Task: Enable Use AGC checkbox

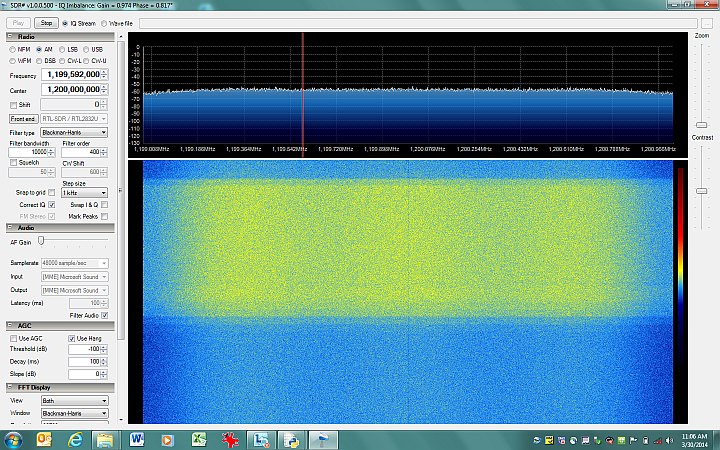Action: [x=13, y=338]
